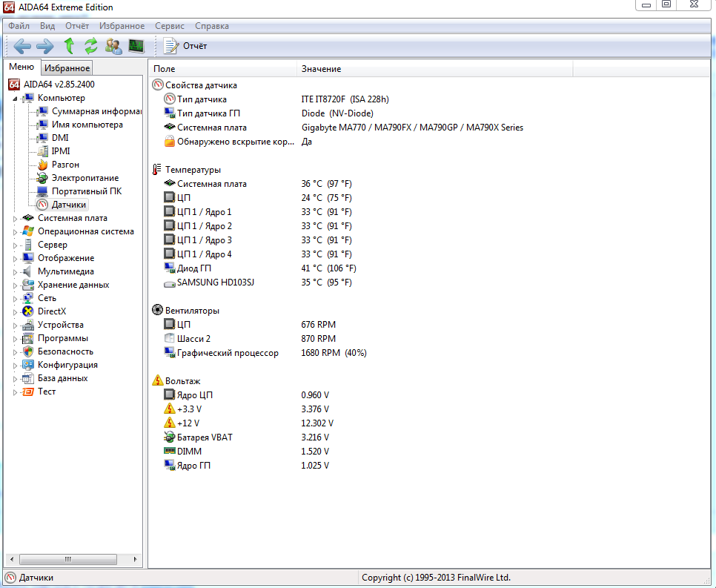
Task: Switch to the Меню tab
Action: [21, 67]
